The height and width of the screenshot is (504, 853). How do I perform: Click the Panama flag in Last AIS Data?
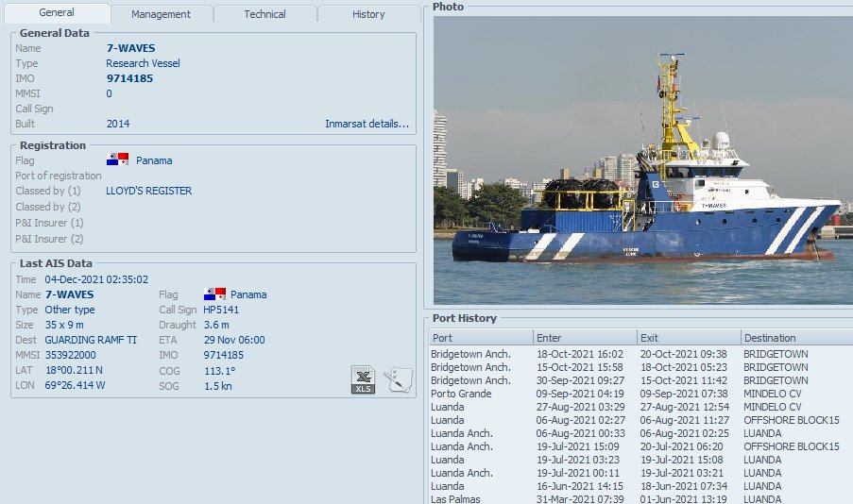[x=214, y=294]
